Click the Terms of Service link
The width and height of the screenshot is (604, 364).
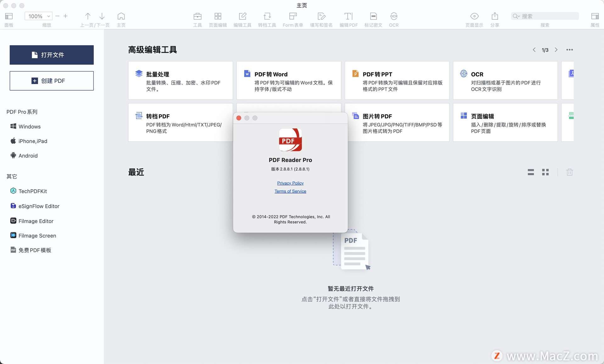(x=290, y=191)
